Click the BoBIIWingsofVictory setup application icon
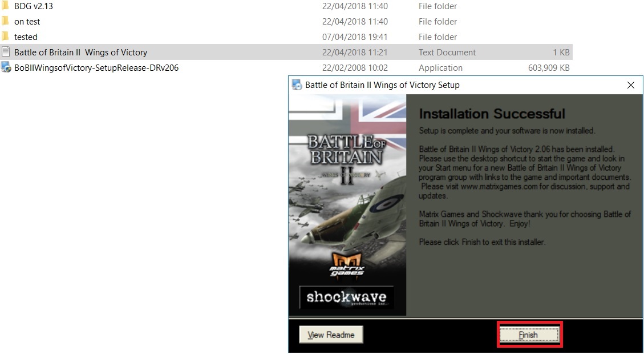This screenshot has height=354, width=644. pyautogui.click(x=6, y=67)
